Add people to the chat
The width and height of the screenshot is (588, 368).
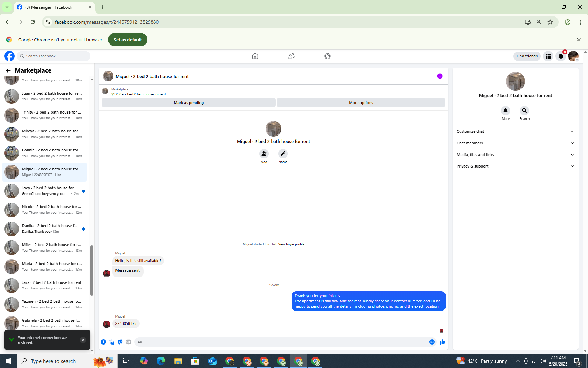click(x=264, y=154)
